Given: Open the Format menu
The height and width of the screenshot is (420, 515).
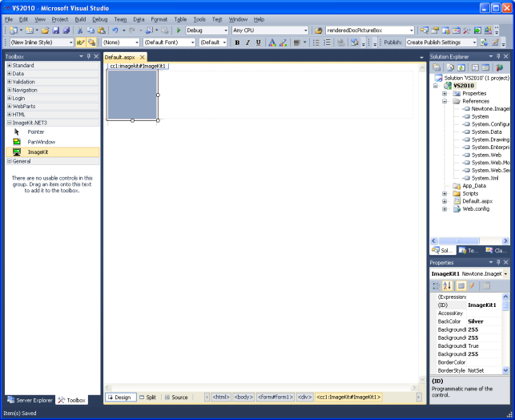Looking at the screenshot, I should click(159, 19).
